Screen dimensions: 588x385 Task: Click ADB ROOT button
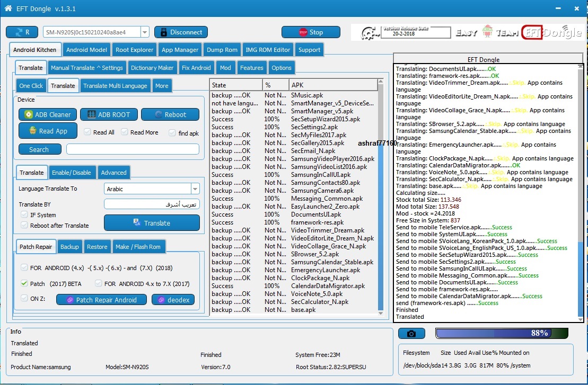tap(109, 114)
